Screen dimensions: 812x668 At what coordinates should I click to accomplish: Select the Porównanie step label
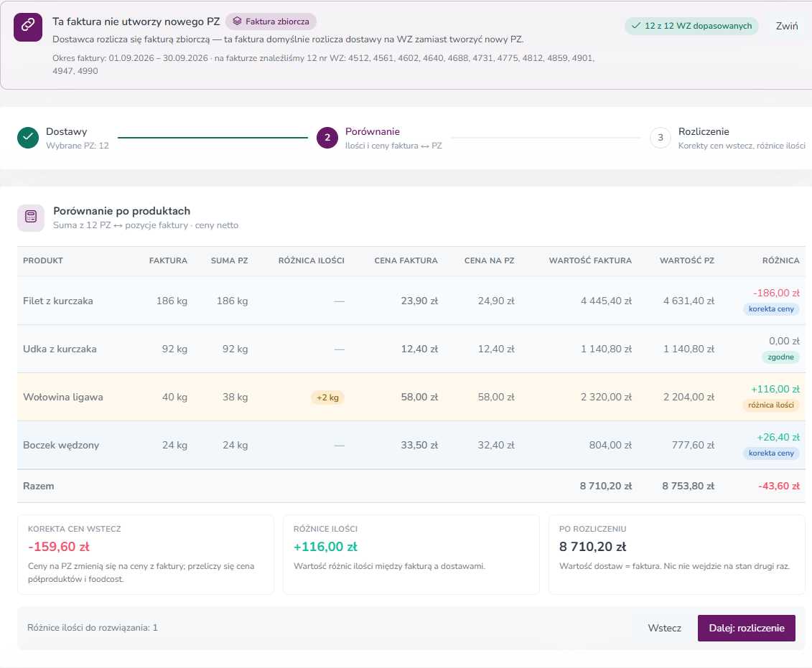point(373,131)
